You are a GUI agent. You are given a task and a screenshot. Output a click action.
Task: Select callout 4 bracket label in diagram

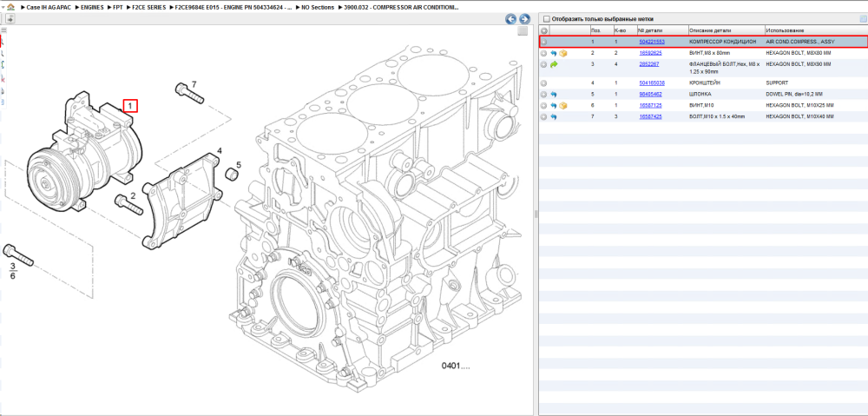[x=220, y=150]
